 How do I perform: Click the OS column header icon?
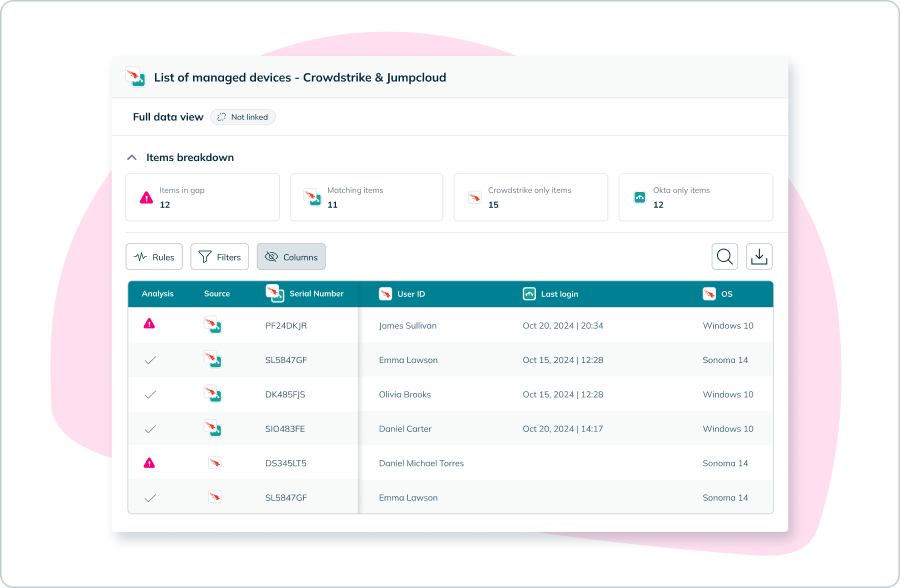709,294
